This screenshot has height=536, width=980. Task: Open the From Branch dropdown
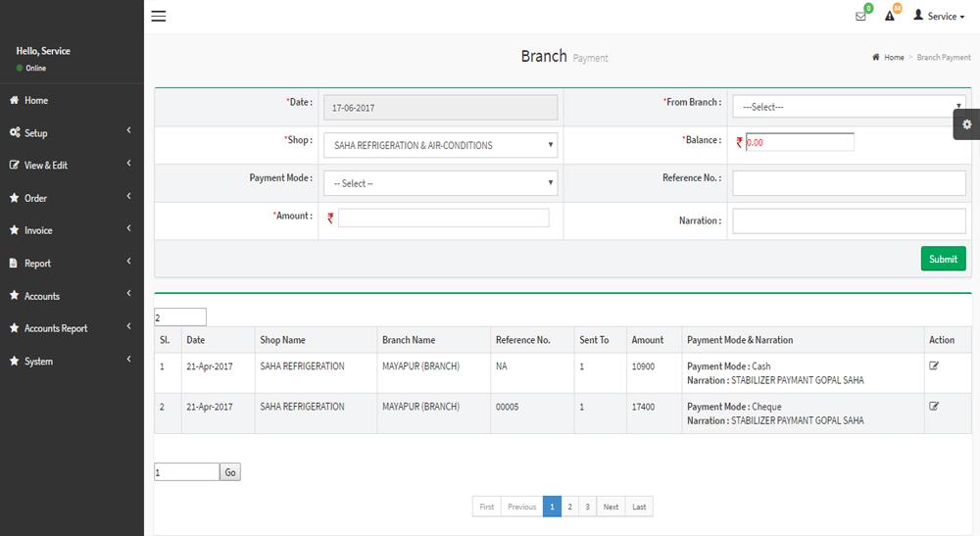tap(849, 107)
